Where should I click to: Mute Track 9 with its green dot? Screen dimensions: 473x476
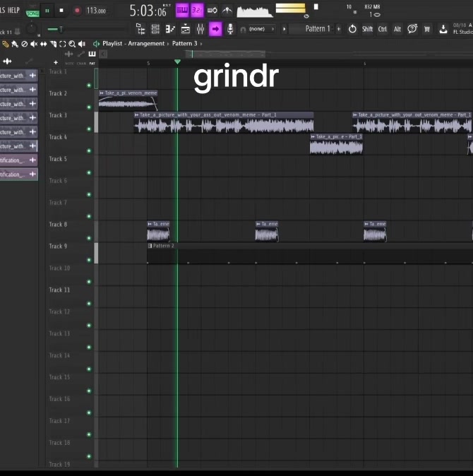[x=89, y=260]
